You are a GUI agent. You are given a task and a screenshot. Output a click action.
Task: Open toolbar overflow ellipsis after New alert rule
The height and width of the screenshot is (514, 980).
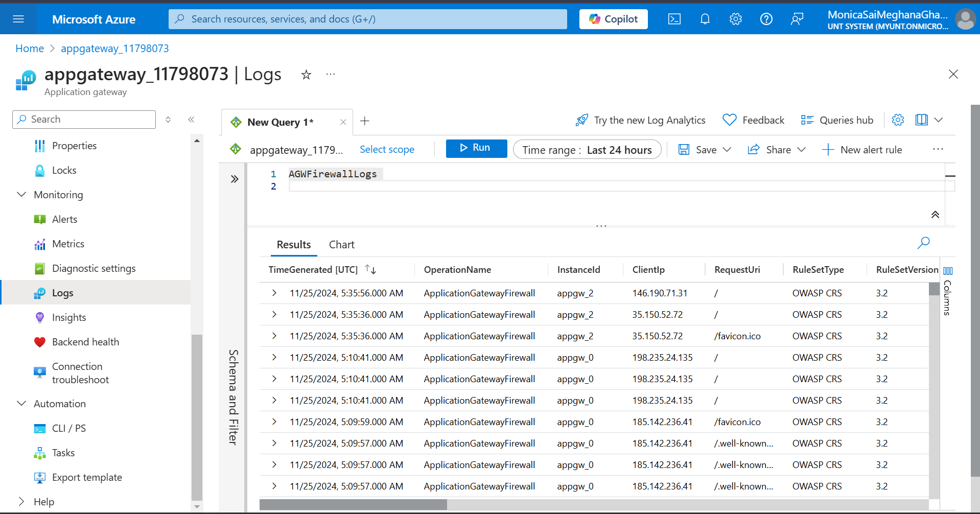point(938,149)
